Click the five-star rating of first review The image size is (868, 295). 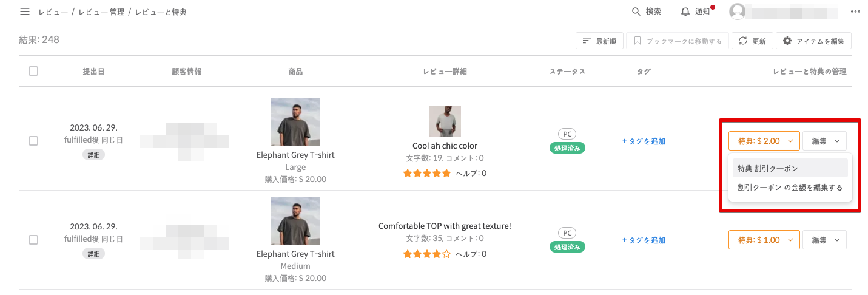pos(426,174)
